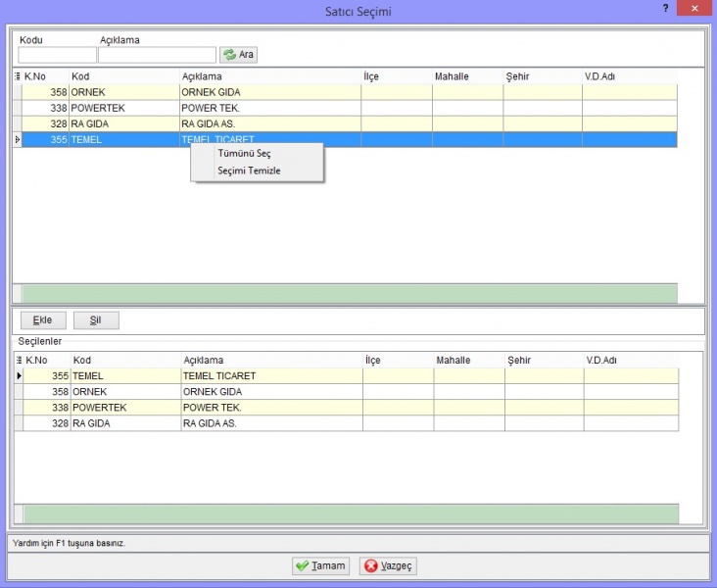The image size is (717, 588).
Task: Focus the Kodu input field
Action: coord(57,55)
